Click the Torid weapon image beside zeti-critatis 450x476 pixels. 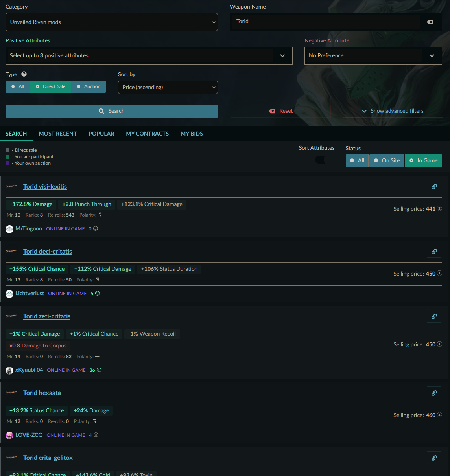[x=12, y=316]
